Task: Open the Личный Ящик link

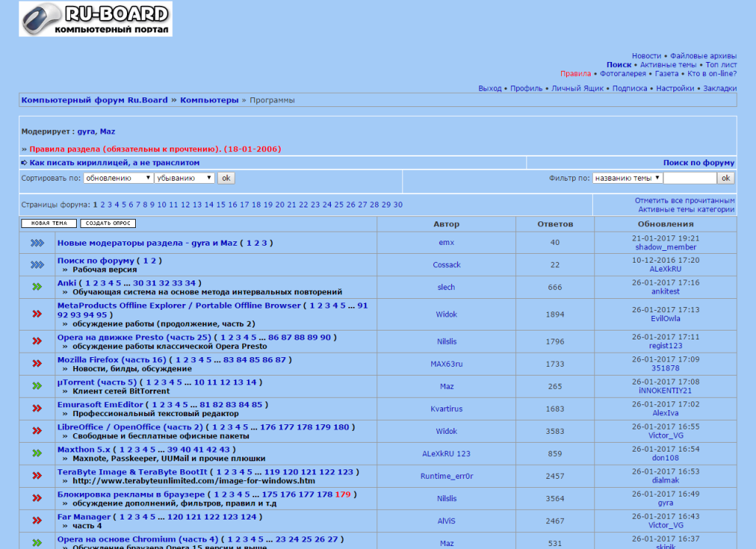Action: (577, 89)
